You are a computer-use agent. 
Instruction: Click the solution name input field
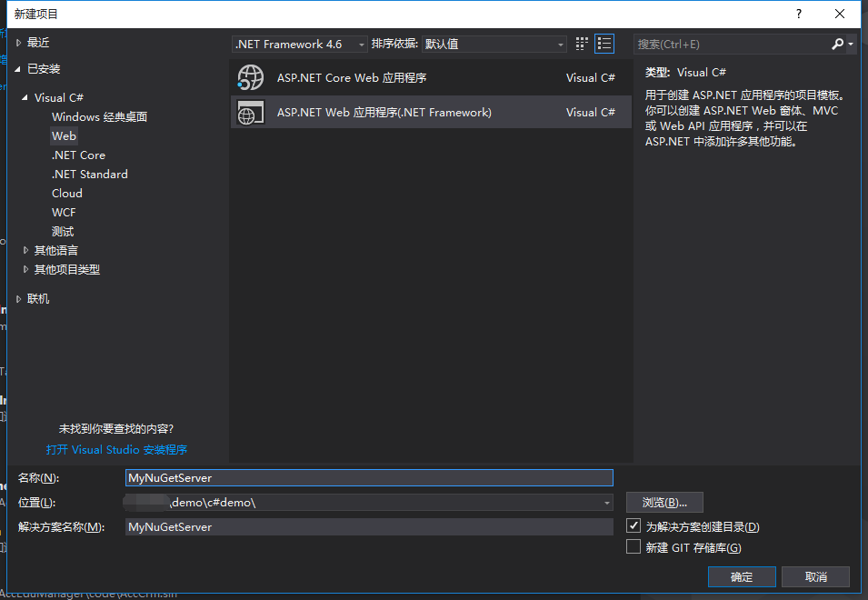[369, 527]
